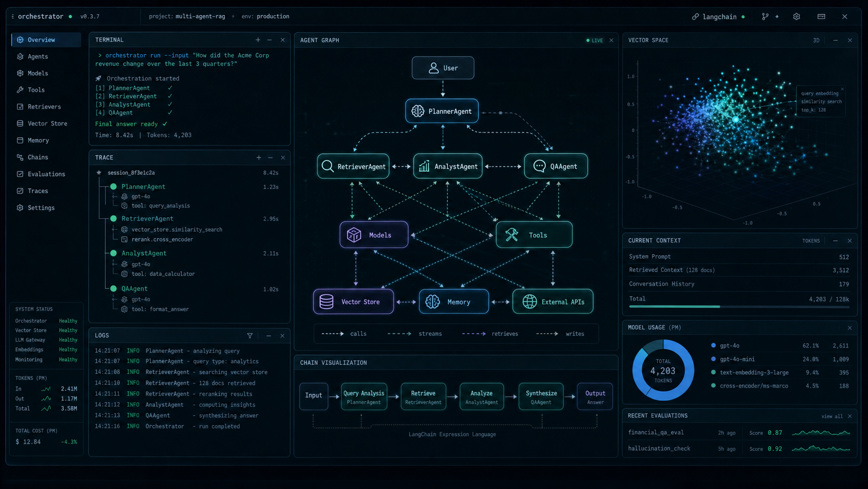Click the view all evaluations link
The height and width of the screenshot is (489, 868).
(x=832, y=416)
